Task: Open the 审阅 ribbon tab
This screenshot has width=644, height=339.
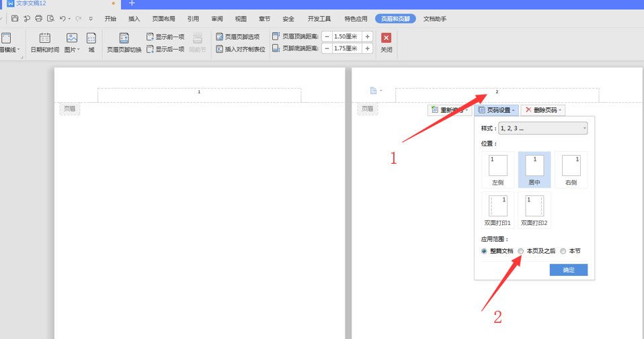Action: coord(217,19)
